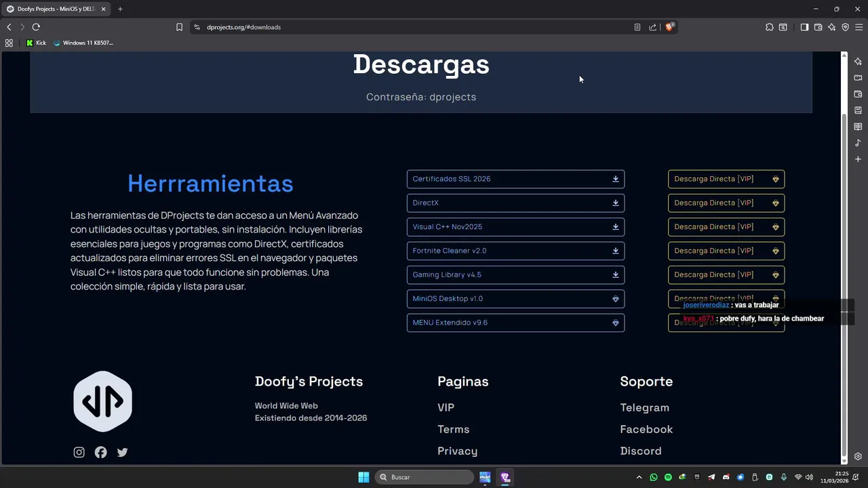This screenshot has height=488, width=868.
Task: Toggle the browser sidebar panel icon
Action: [x=804, y=27]
